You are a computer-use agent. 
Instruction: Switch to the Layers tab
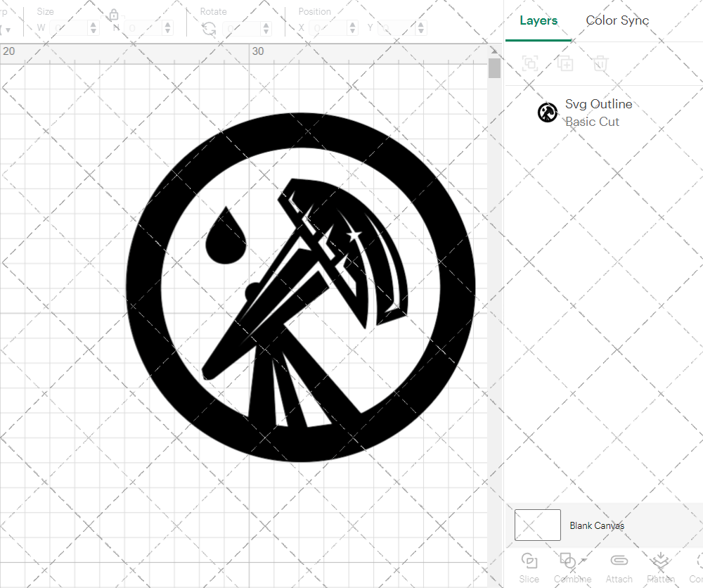click(538, 20)
